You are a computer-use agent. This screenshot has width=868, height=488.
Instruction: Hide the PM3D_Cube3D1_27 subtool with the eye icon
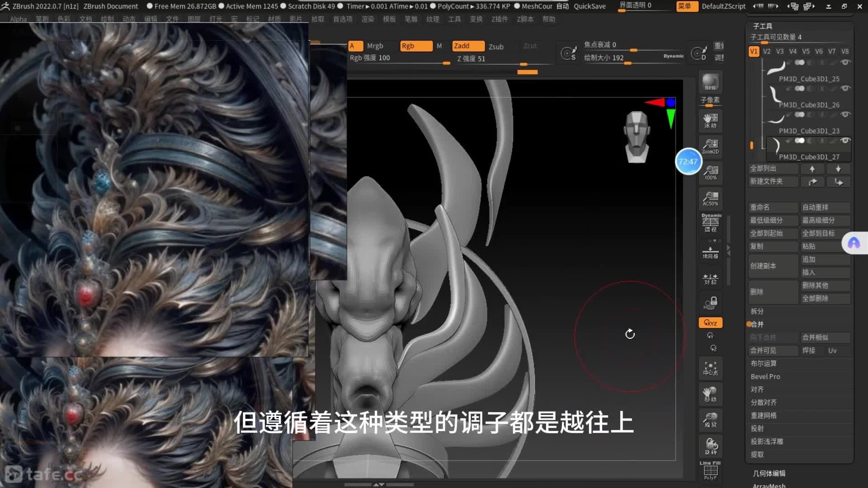coord(845,141)
